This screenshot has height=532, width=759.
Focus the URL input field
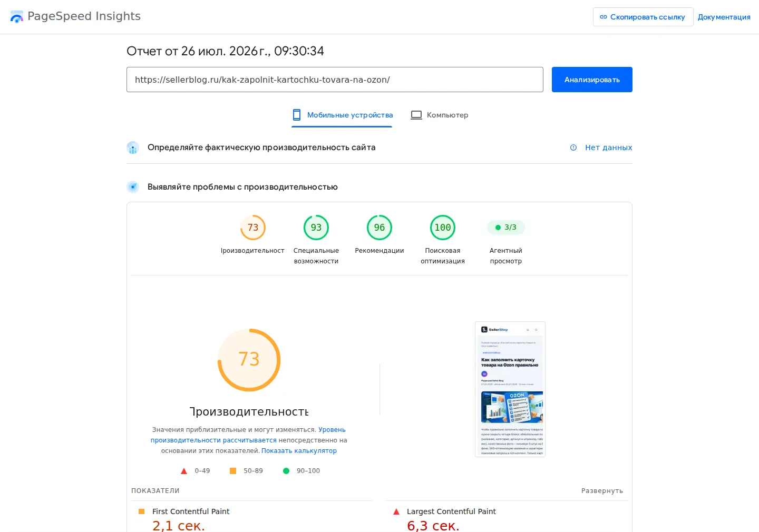tap(335, 80)
